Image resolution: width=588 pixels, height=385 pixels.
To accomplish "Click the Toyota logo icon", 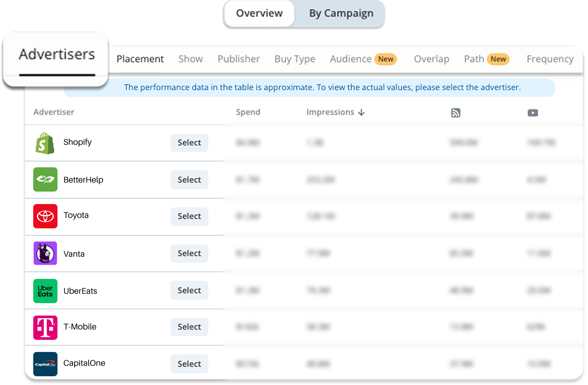I will point(45,216).
